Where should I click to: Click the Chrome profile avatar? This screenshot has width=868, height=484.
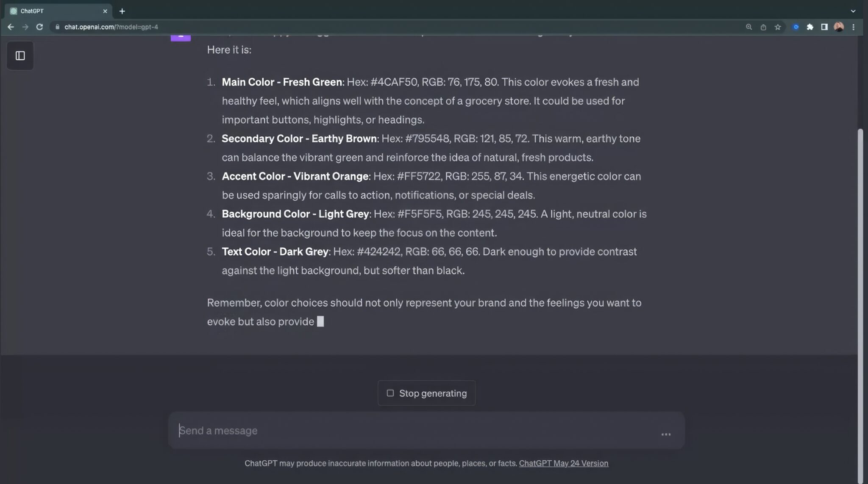tap(839, 27)
